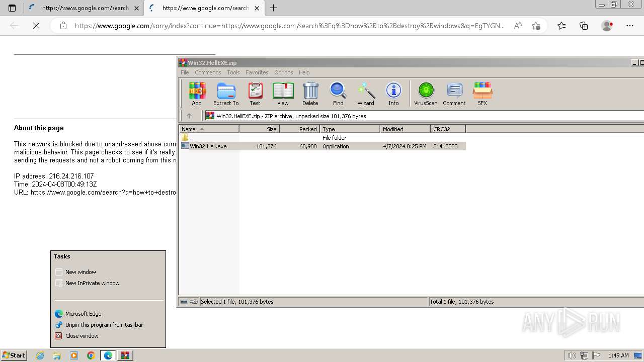Viewport: 644px width, 362px height.
Task: Start VirusScan on the archive
Action: (426, 94)
